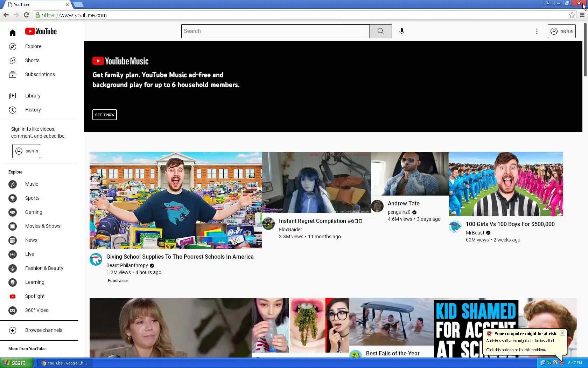
Task: Click the Chrome profile button in title bar
Action: (x=548, y=3)
